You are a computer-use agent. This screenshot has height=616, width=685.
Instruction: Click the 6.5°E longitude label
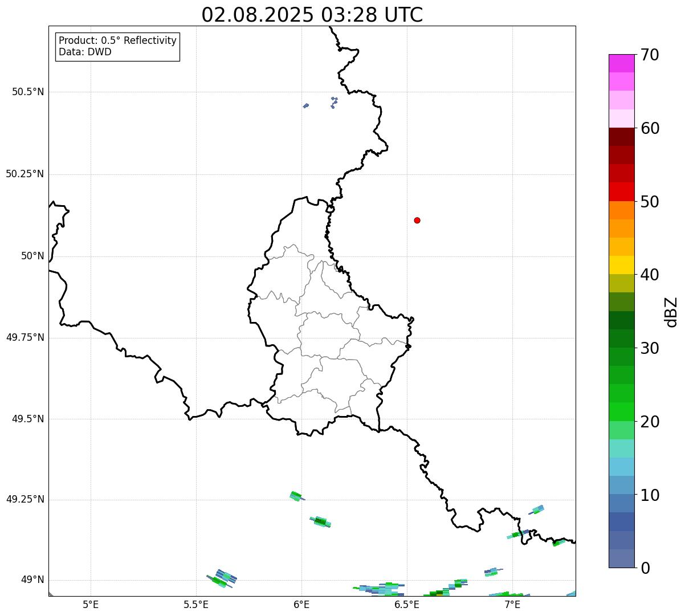[407, 604]
